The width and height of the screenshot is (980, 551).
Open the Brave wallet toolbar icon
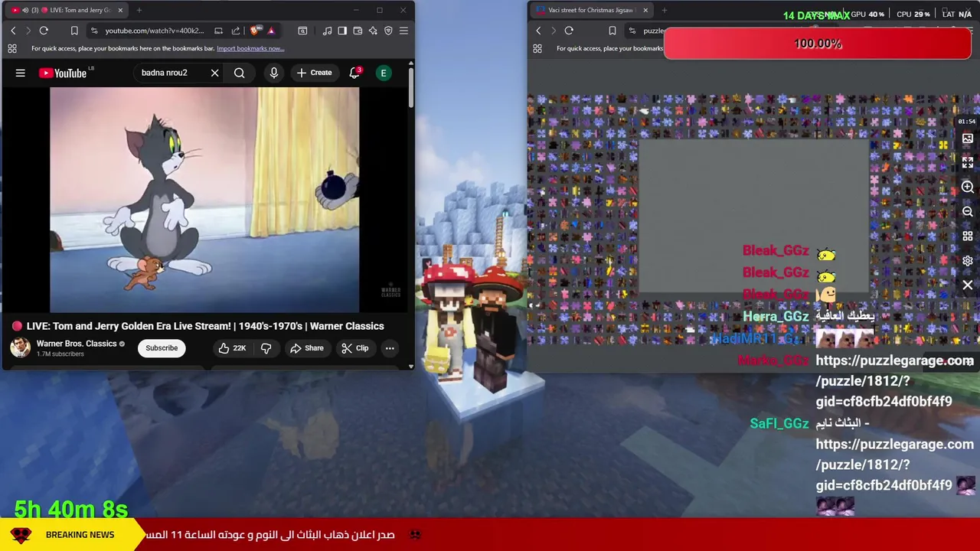[x=358, y=31]
